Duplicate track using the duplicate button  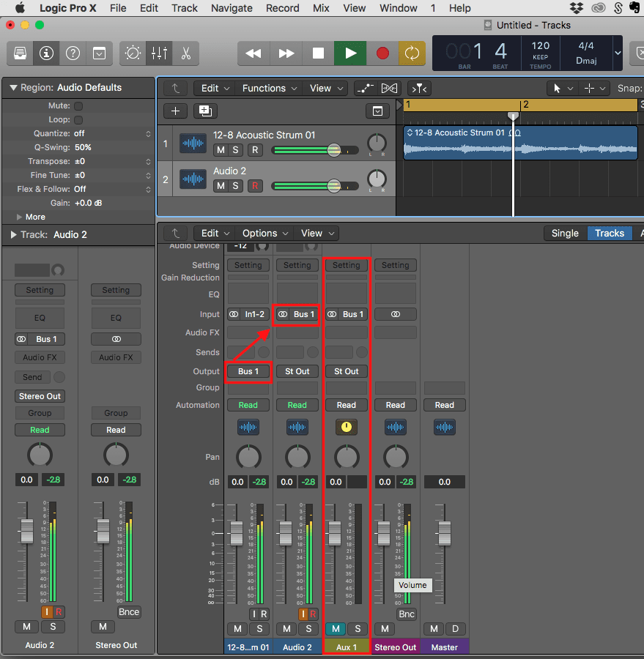click(x=205, y=111)
